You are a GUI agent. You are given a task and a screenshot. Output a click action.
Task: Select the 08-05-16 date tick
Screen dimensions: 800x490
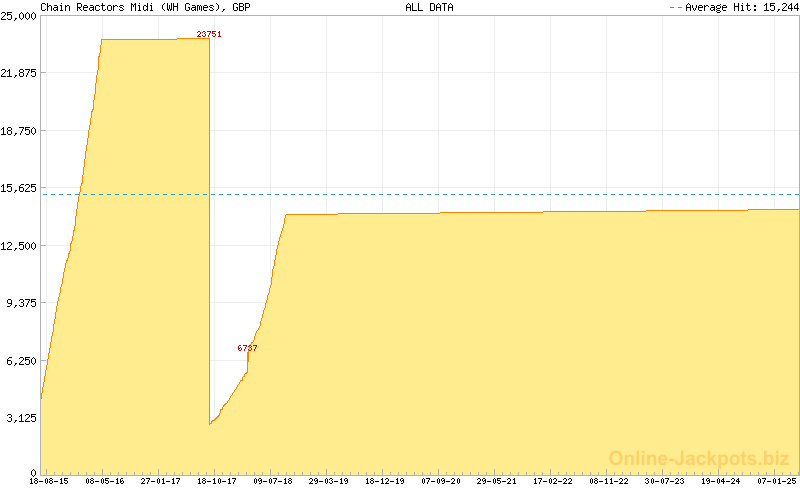(x=105, y=482)
